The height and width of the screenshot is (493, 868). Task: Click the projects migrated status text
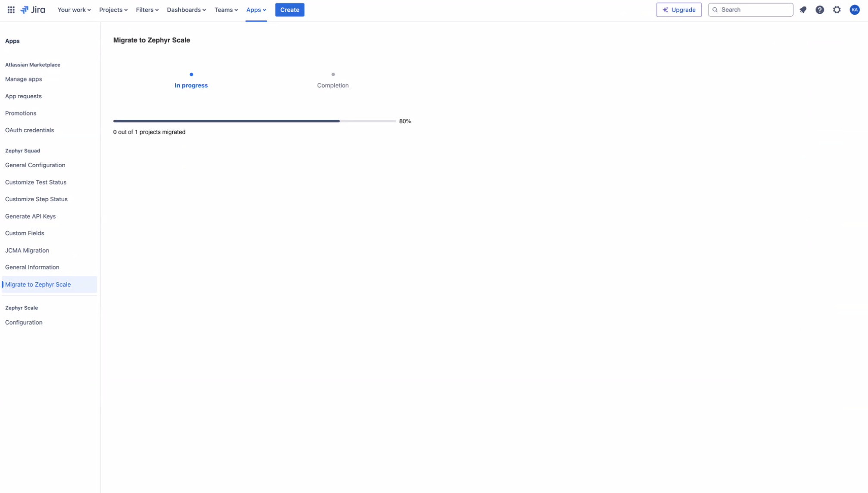149,132
